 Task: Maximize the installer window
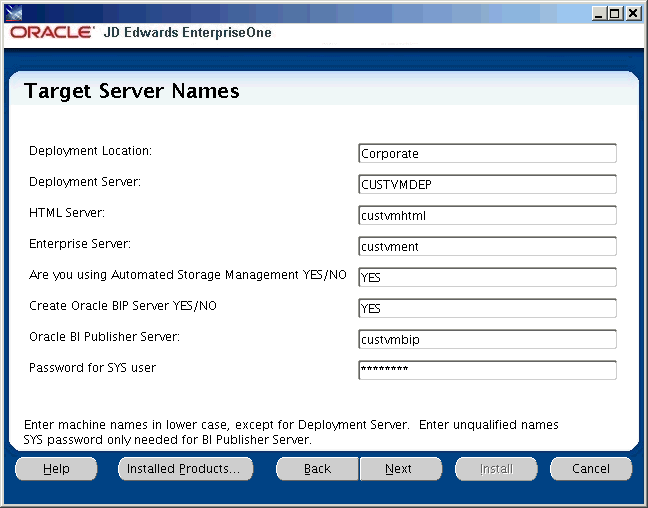(615, 14)
